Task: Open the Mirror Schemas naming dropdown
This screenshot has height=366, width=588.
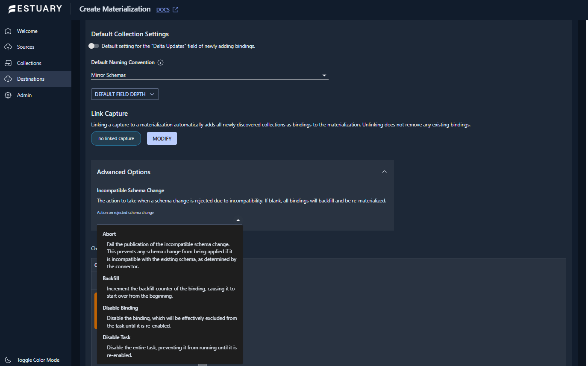Action: [x=209, y=76]
